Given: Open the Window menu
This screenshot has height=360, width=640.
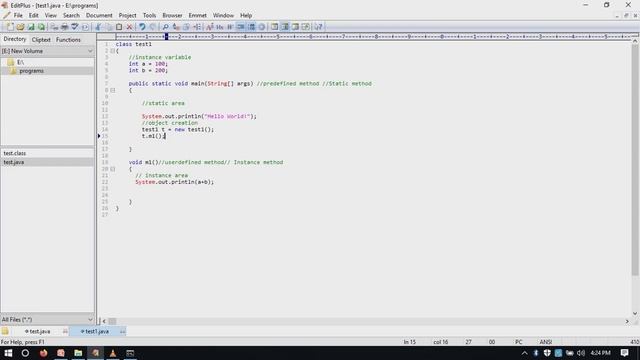Looking at the screenshot, I should point(223,16).
